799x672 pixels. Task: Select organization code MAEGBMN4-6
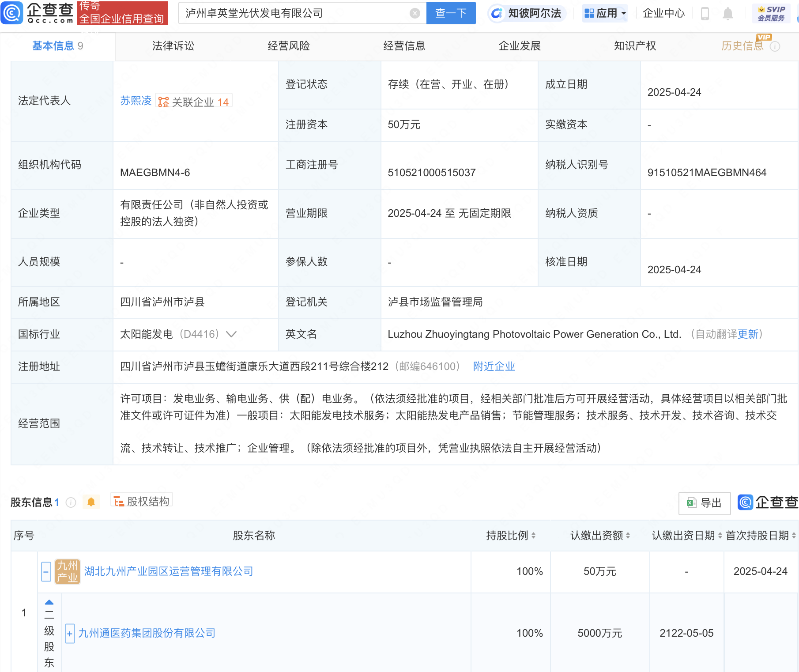155,173
